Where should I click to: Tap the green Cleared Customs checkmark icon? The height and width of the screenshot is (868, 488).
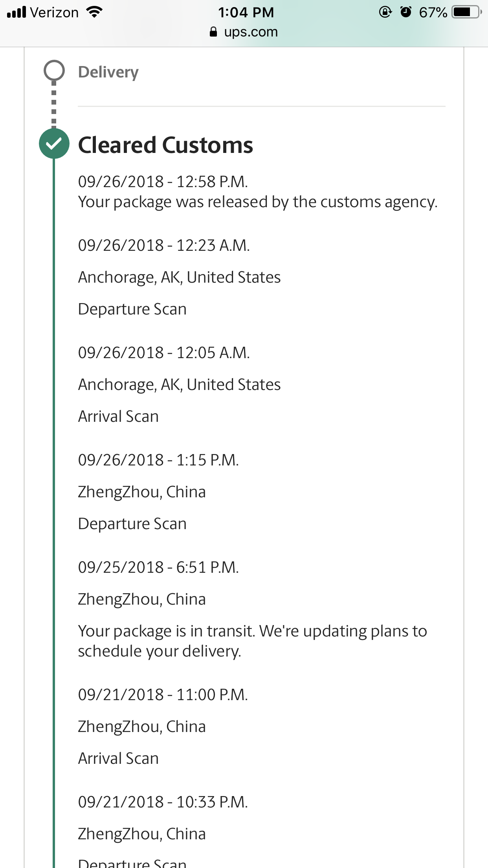[x=54, y=144]
